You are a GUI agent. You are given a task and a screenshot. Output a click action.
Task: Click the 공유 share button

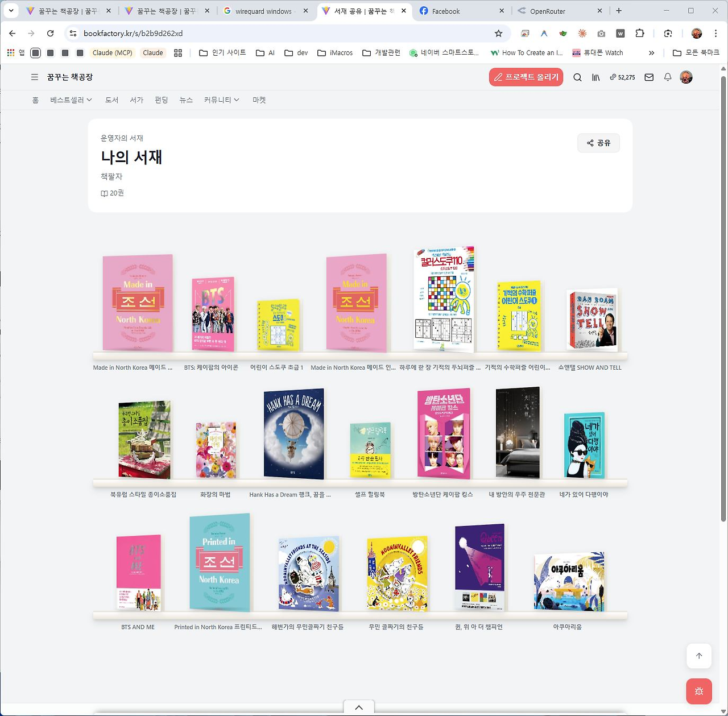tap(598, 143)
